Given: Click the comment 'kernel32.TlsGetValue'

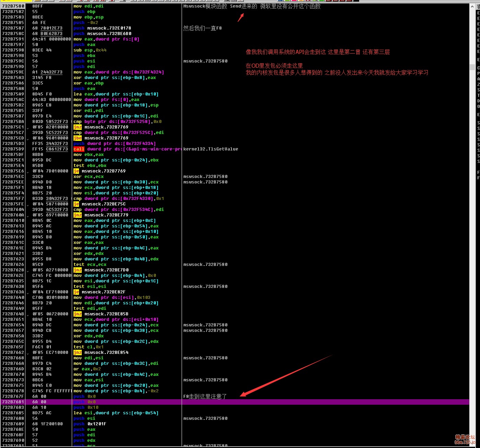Looking at the screenshot, I should point(210,149).
